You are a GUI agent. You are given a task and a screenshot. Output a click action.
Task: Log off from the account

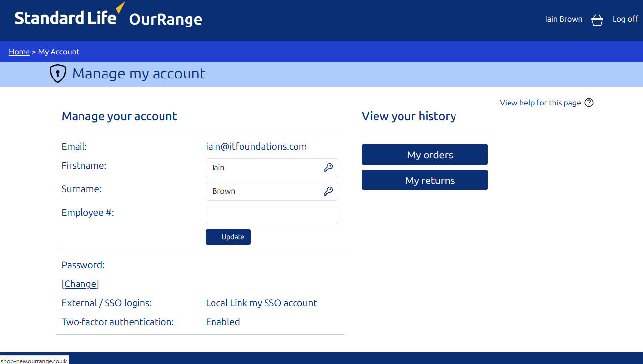(x=624, y=19)
